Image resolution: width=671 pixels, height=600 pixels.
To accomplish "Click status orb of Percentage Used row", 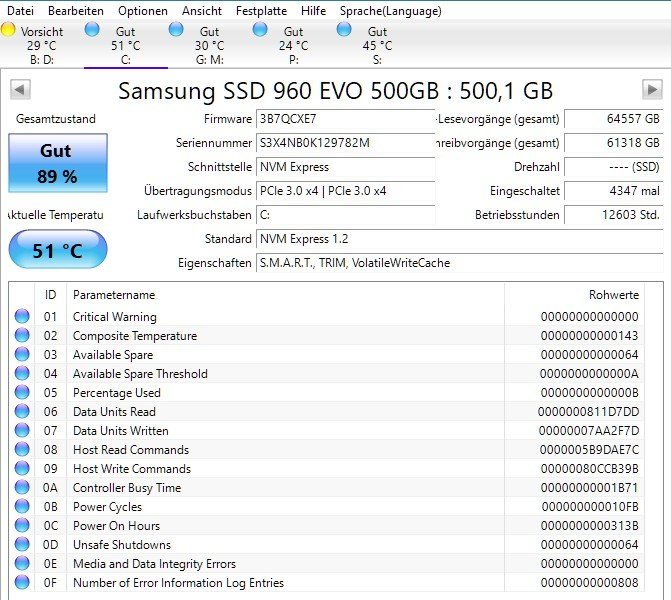I will 22,392.
